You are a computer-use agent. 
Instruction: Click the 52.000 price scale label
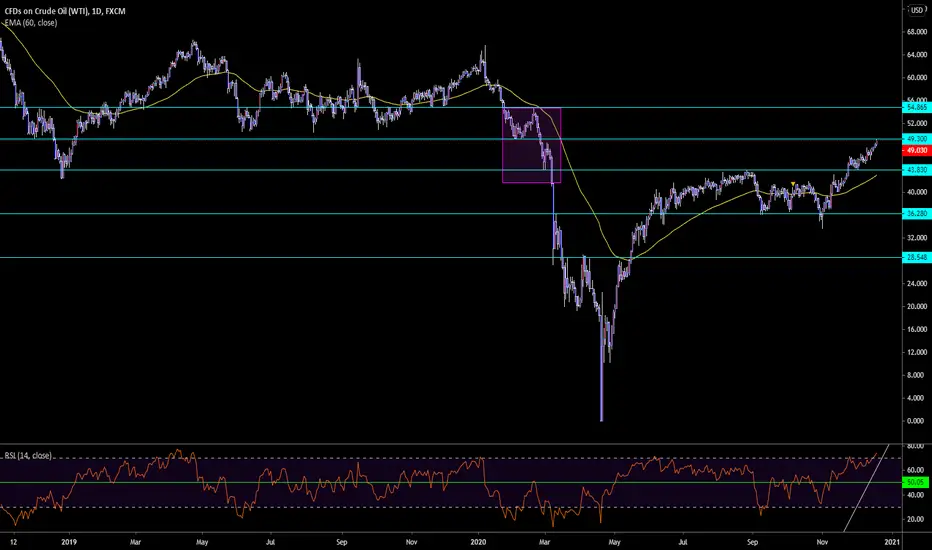[x=917, y=124]
